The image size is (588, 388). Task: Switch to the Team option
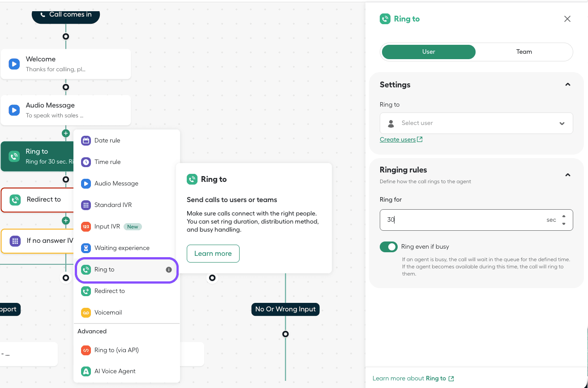pos(524,52)
